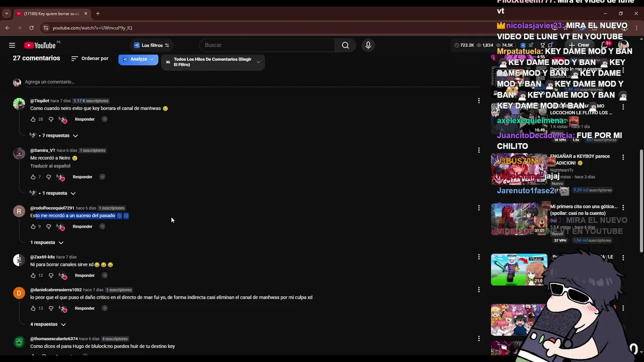
Task: Open Ordenar por sort menu
Action: click(x=90, y=58)
